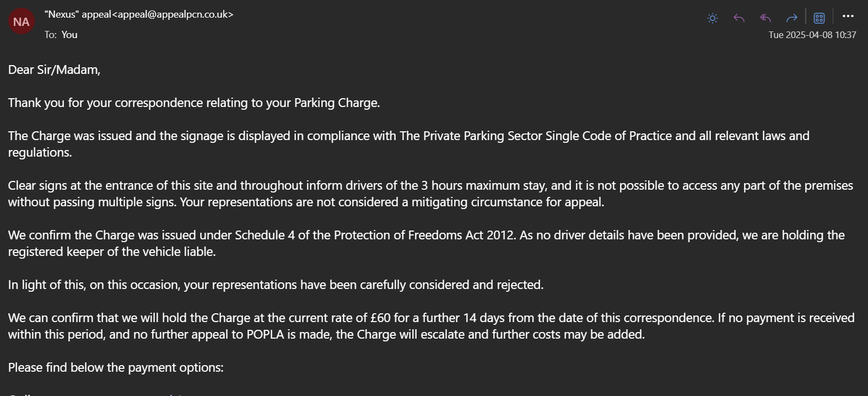Open the More actions three-dot menu
Viewport: 868px width, 396px height.
[x=848, y=16]
